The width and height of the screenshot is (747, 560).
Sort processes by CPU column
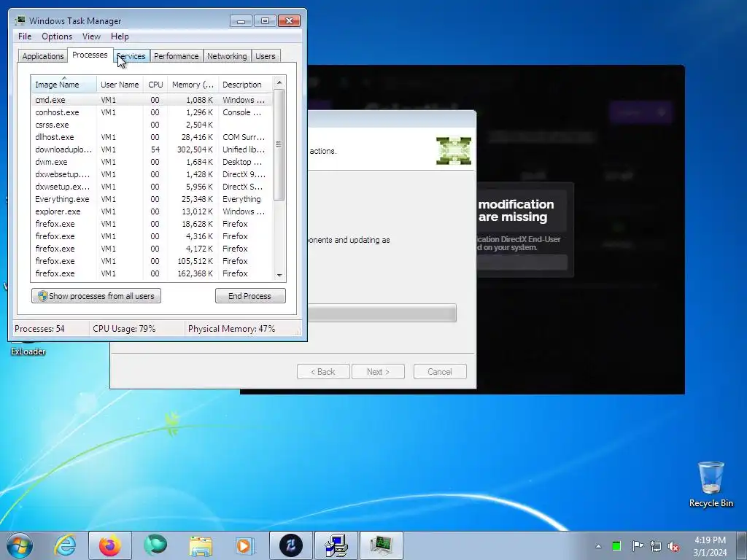[155, 85]
